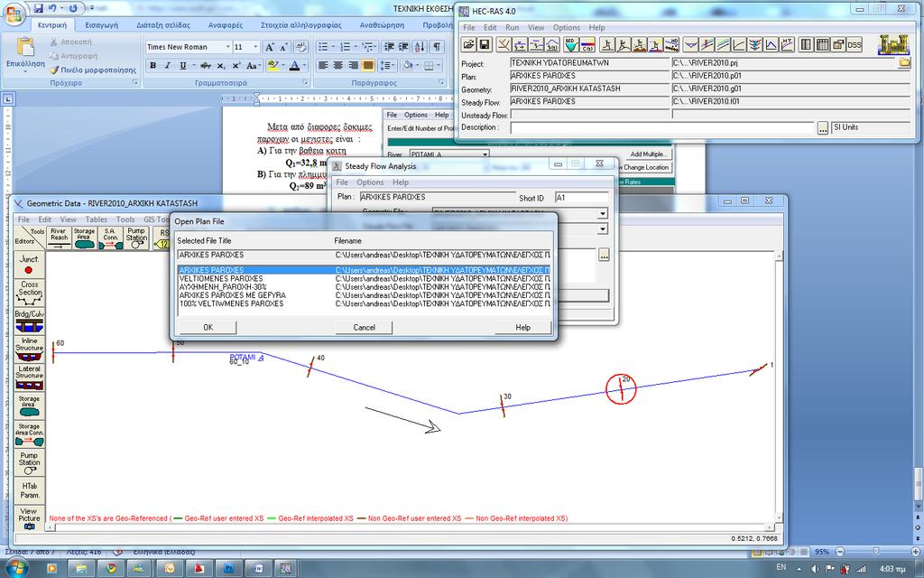Toggle subscript formatting in Word
Viewport: 924px width, 578px height.
point(221,65)
